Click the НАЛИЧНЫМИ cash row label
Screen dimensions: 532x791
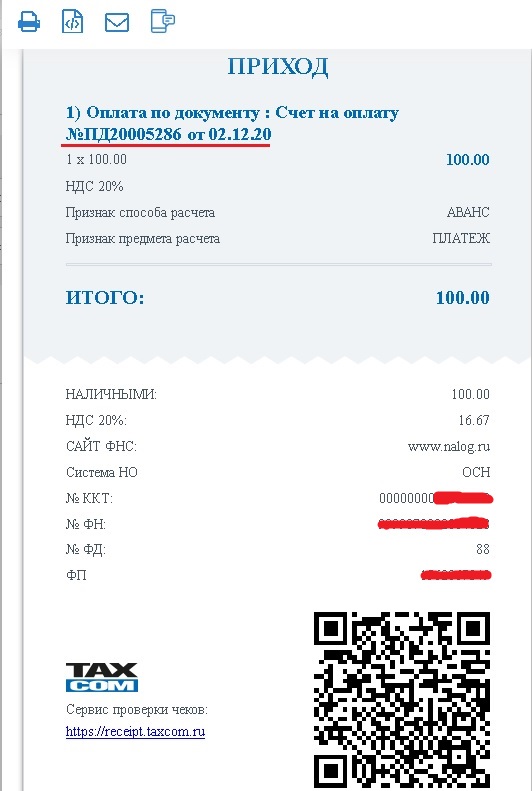coord(111,394)
